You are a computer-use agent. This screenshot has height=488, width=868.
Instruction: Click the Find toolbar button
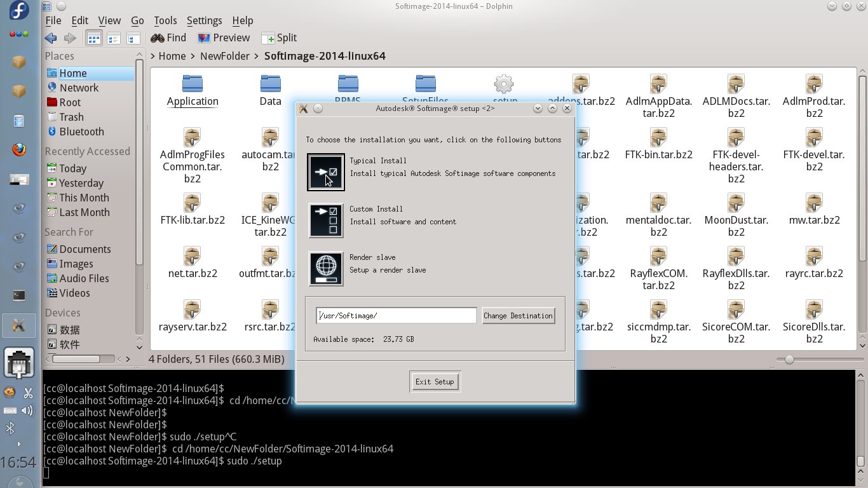(x=168, y=38)
